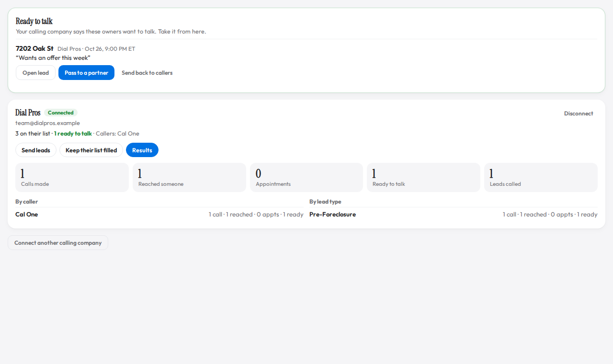Image resolution: width=613 pixels, height=364 pixels.
Task: Click the '1 ready to talk' text
Action: (73, 134)
